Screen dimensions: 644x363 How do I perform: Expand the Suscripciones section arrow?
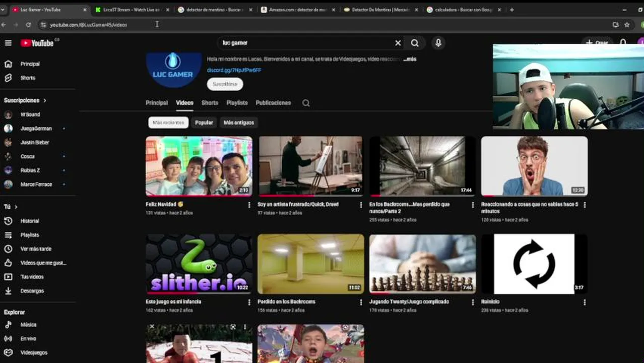[45, 100]
